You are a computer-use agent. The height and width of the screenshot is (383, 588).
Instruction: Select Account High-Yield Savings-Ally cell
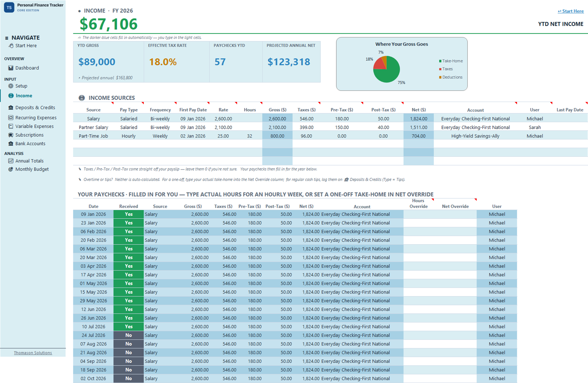[x=475, y=136]
